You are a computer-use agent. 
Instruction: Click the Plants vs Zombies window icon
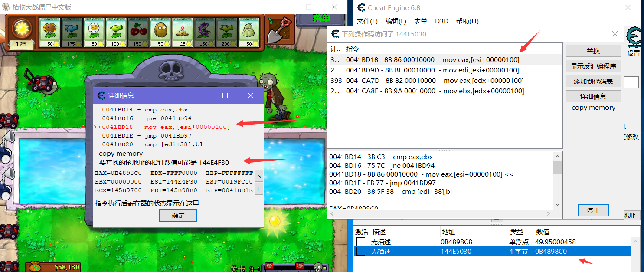(x=6, y=7)
